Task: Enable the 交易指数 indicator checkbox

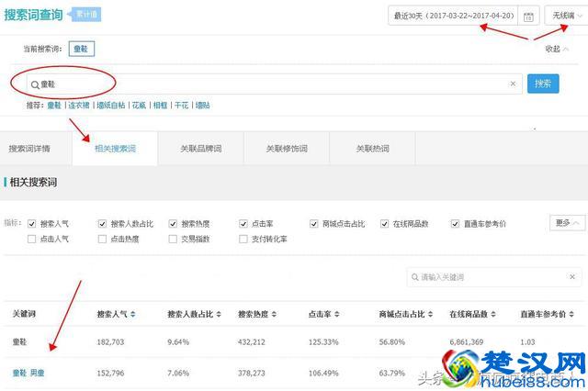Action: point(173,239)
